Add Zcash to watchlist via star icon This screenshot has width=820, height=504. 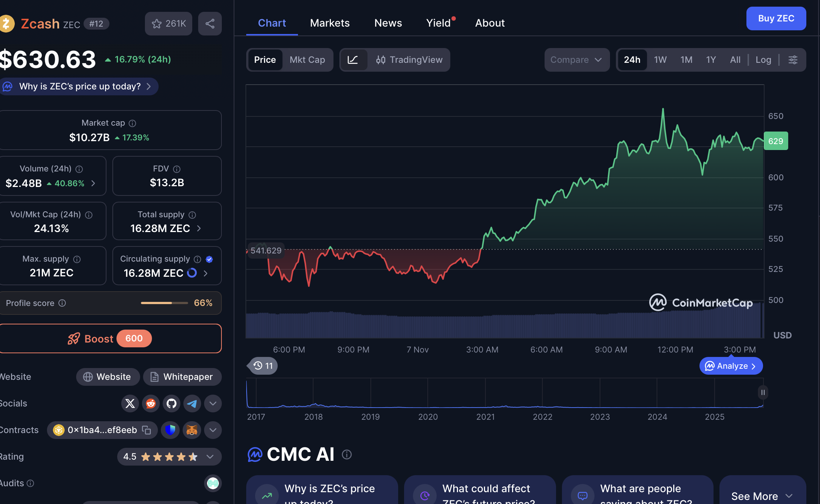point(156,24)
